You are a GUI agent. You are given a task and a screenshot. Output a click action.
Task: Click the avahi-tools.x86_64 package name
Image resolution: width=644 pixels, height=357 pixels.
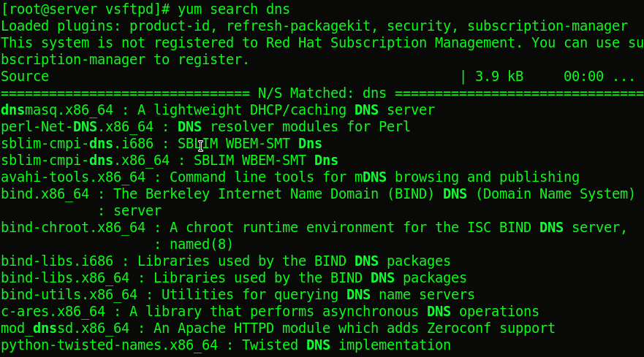(73, 177)
